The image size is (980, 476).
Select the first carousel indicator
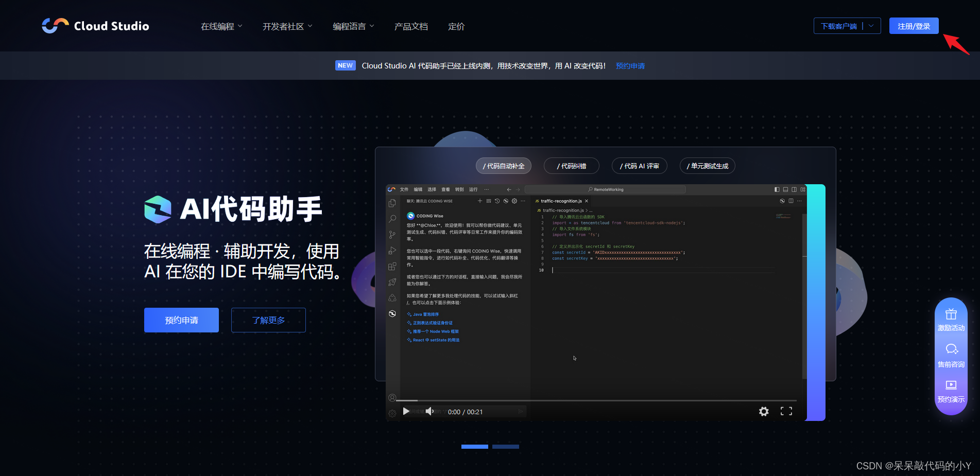[x=475, y=447]
